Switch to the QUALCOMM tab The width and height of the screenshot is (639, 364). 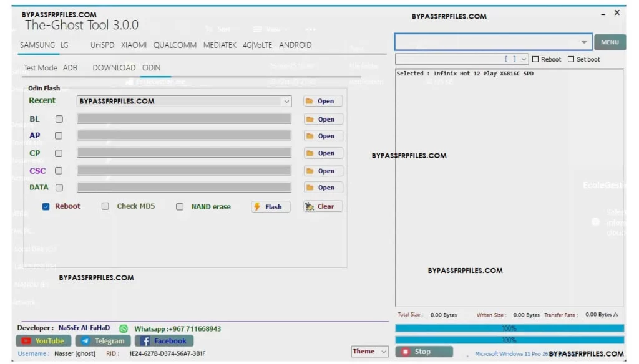(175, 45)
